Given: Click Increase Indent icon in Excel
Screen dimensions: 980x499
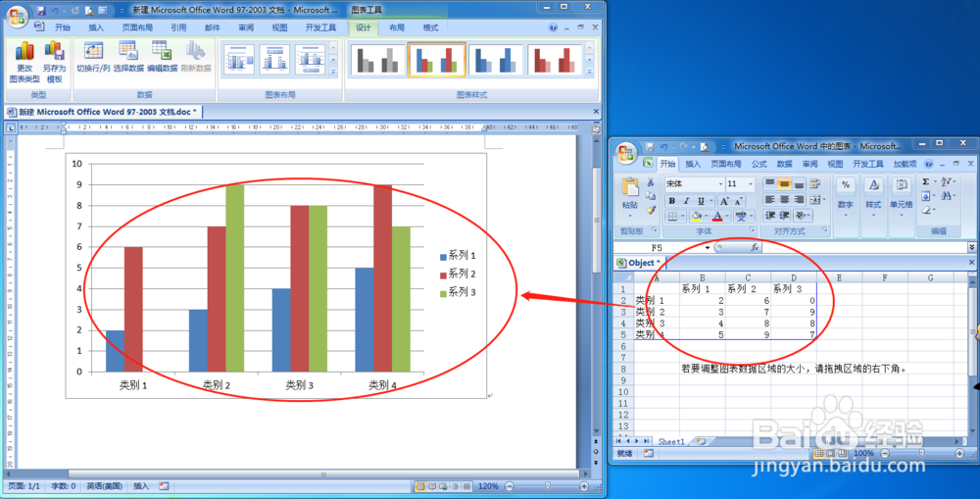Looking at the screenshot, I should [784, 216].
